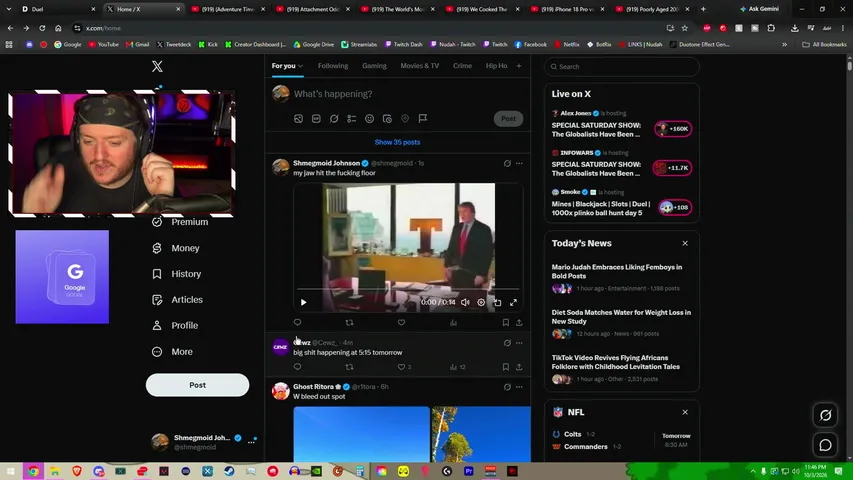Add media image icon in composer
Viewport: 853px width, 480px height.
coord(298,119)
